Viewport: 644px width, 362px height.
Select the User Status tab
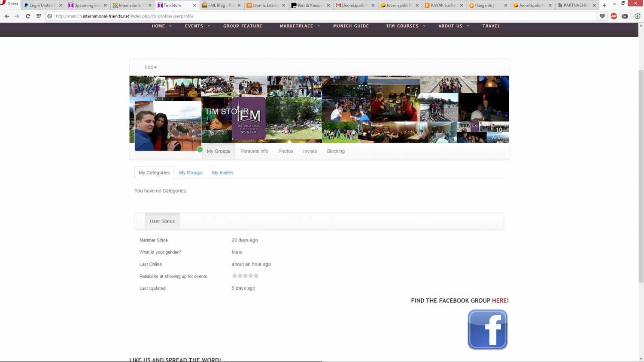[x=162, y=221]
